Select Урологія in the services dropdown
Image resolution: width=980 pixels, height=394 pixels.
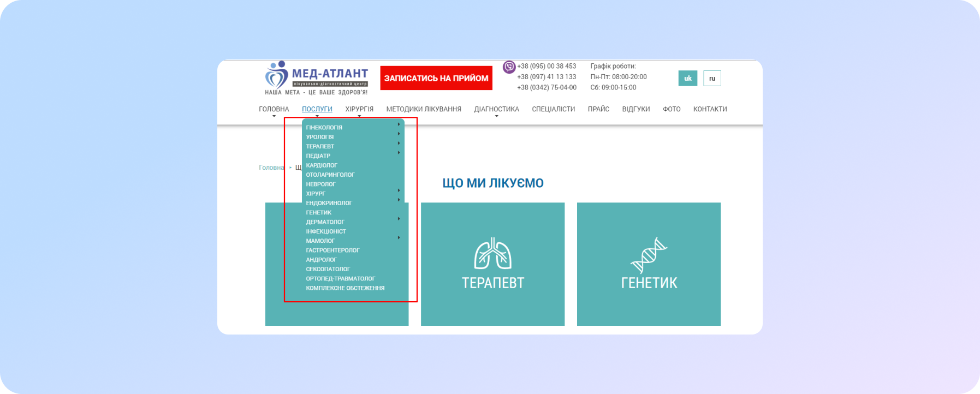[320, 137]
